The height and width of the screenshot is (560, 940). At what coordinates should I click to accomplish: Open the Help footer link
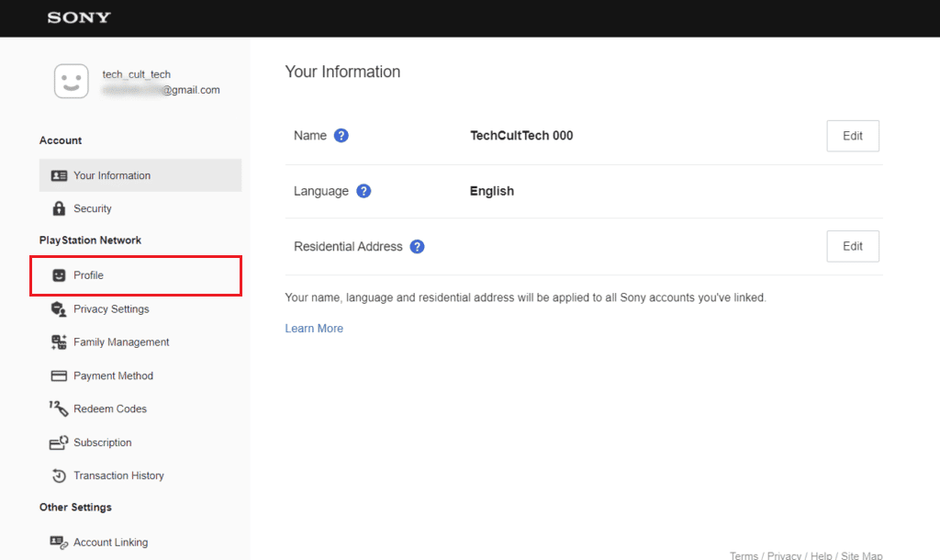click(822, 555)
